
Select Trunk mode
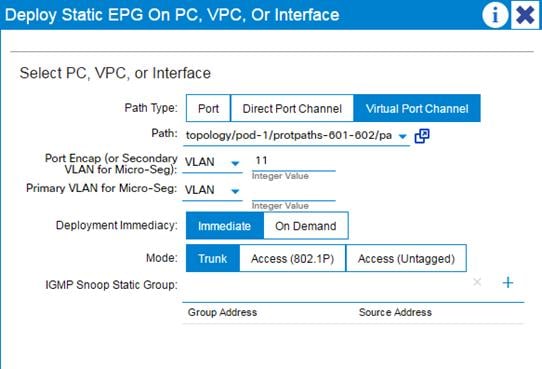(213, 258)
